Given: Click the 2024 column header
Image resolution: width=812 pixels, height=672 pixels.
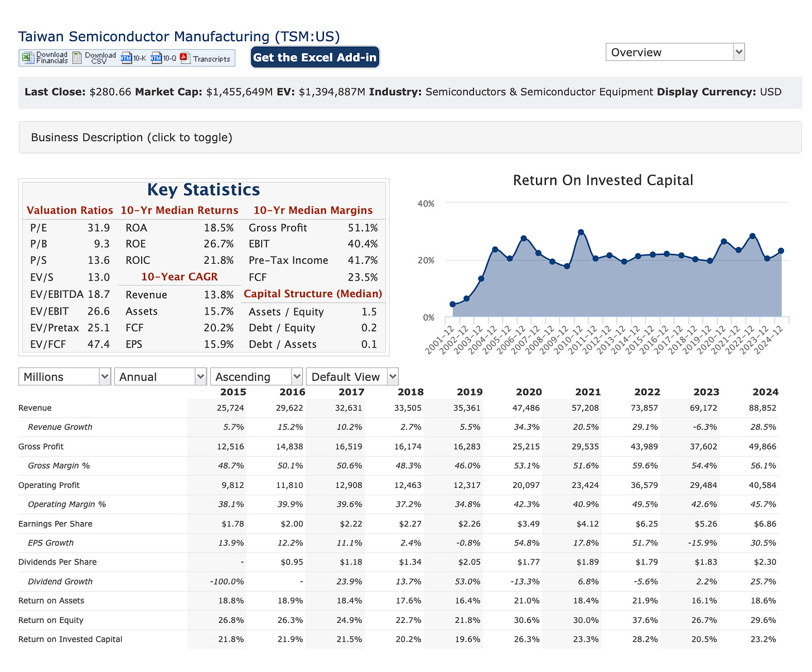Looking at the screenshot, I should [x=765, y=392].
